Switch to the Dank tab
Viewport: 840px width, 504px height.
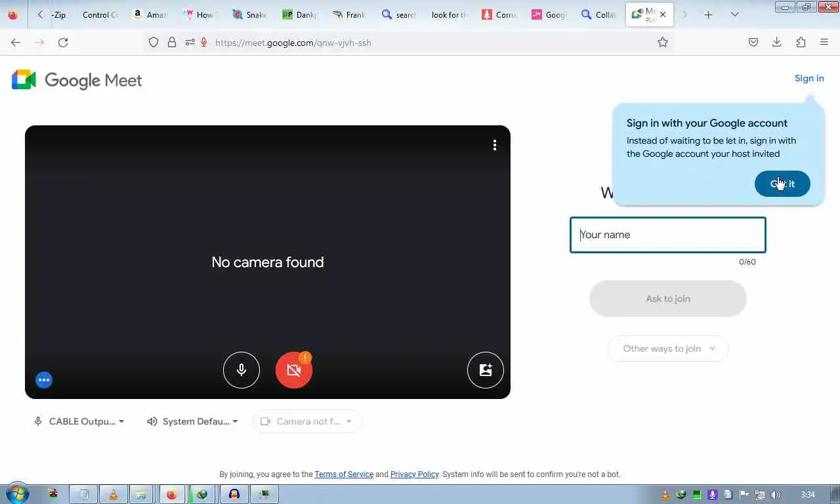[299, 14]
